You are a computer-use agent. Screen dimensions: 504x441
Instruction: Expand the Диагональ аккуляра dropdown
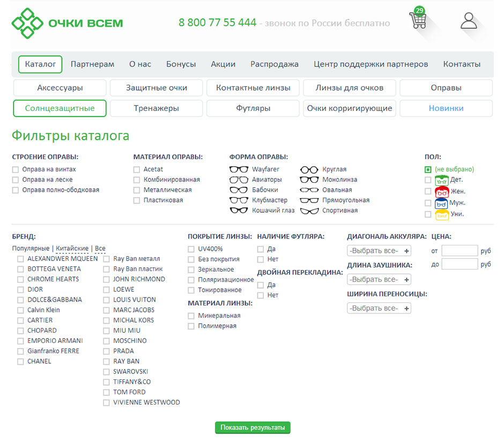click(379, 251)
